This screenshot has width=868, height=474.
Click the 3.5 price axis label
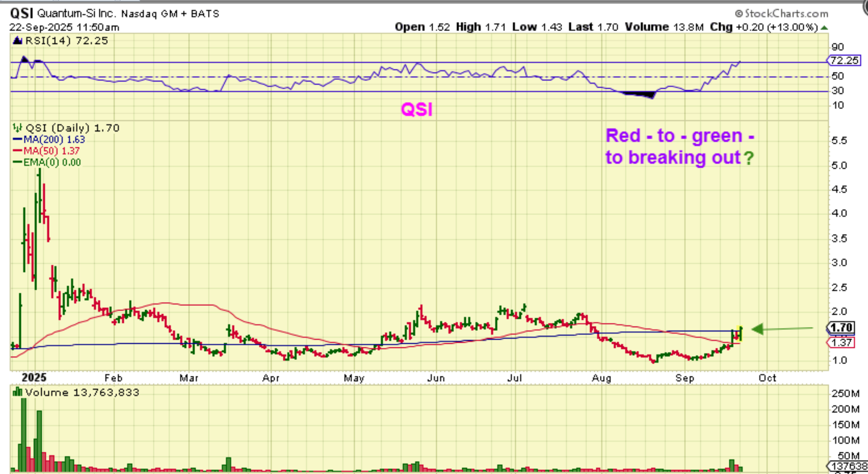839,238
